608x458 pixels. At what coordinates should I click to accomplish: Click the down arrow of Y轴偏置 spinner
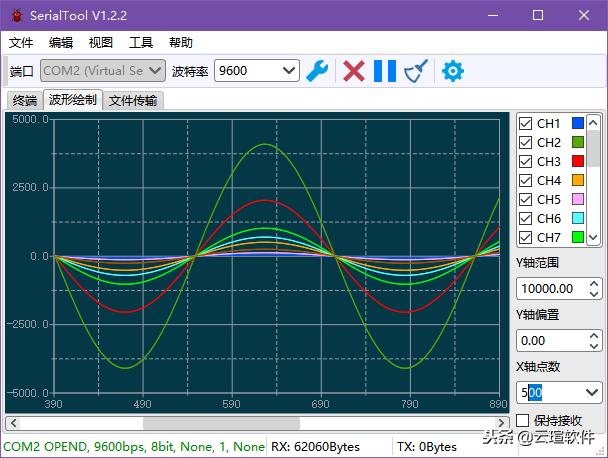pos(594,345)
